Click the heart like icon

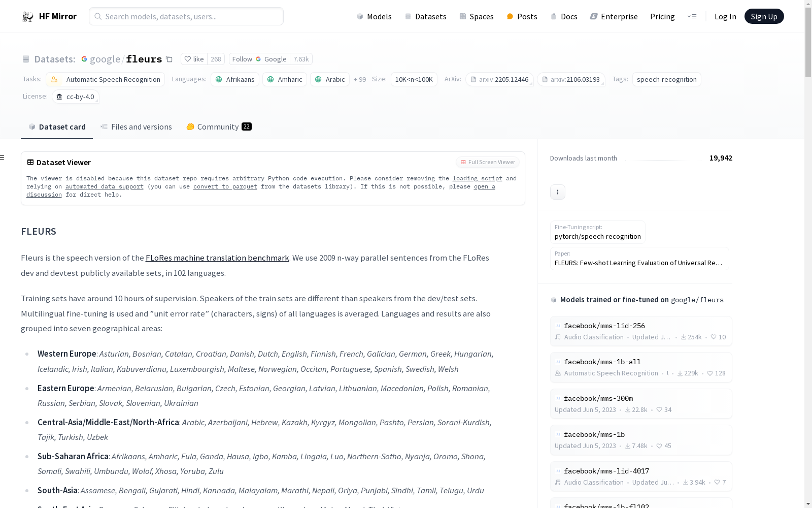(x=188, y=59)
